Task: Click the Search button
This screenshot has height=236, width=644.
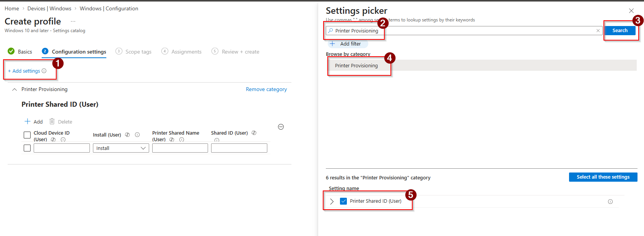Action: (x=620, y=31)
